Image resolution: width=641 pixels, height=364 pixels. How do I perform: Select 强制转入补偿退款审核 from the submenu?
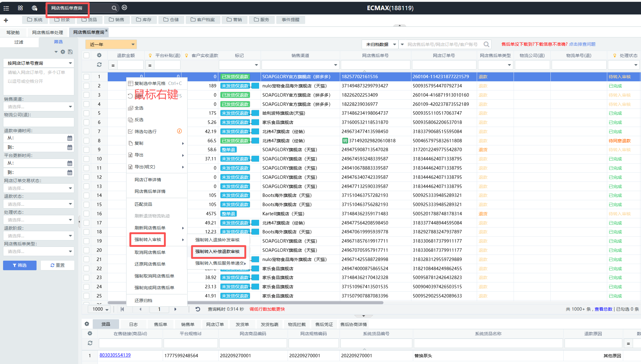(218, 251)
